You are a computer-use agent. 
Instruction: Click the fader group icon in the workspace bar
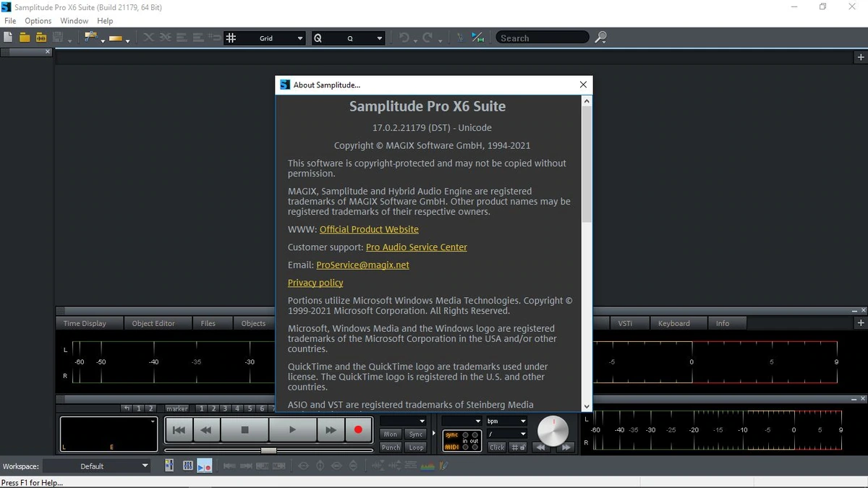pos(188,466)
